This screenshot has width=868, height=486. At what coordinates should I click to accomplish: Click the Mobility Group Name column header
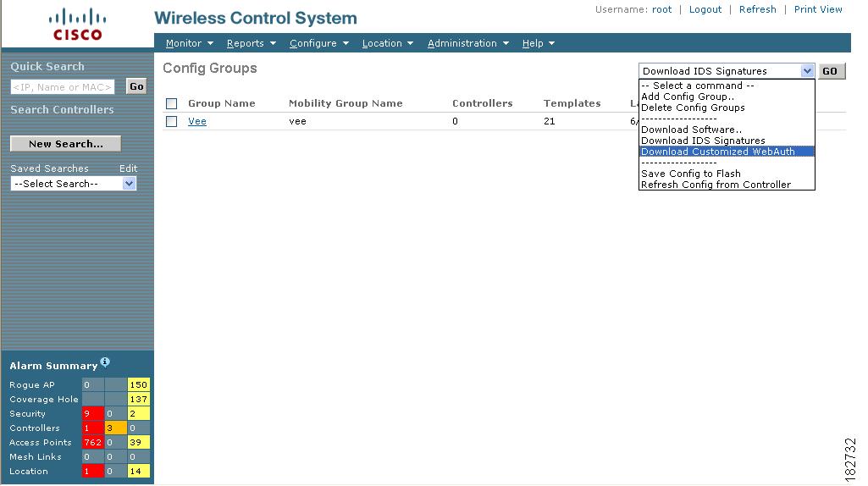[346, 103]
